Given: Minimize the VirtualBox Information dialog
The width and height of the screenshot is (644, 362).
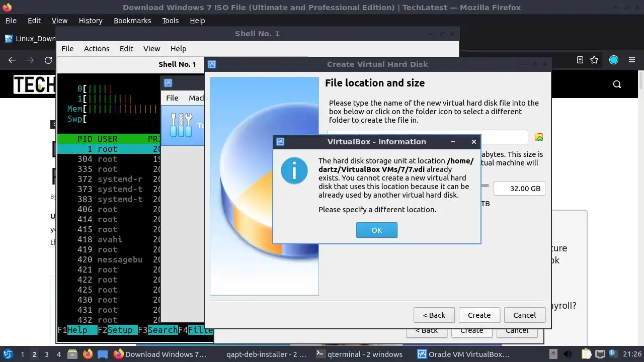Looking at the screenshot, I should click(x=453, y=142).
